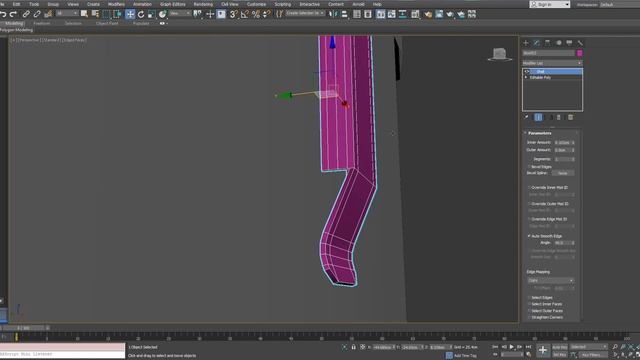Activate the Select and Place tool
The width and height of the screenshot is (640, 360).
(162, 14)
